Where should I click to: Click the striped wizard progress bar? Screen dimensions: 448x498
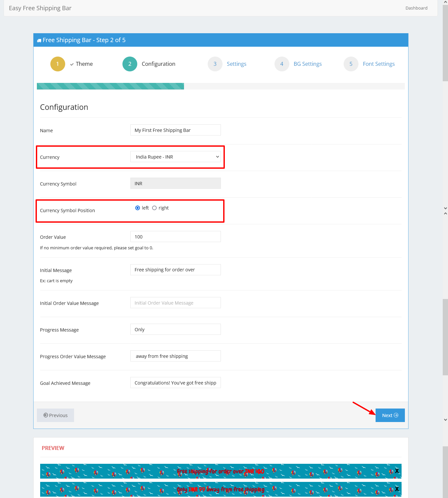click(x=110, y=86)
